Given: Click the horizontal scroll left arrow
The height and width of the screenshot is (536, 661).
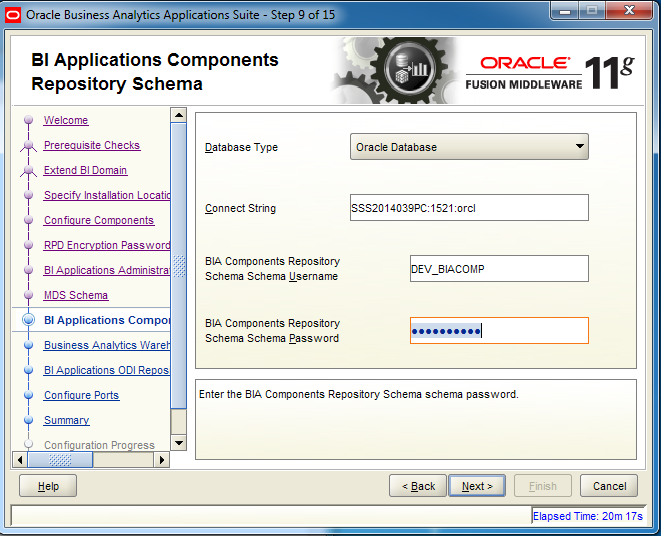Looking at the screenshot, I should pyautogui.click(x=20, y=460).
